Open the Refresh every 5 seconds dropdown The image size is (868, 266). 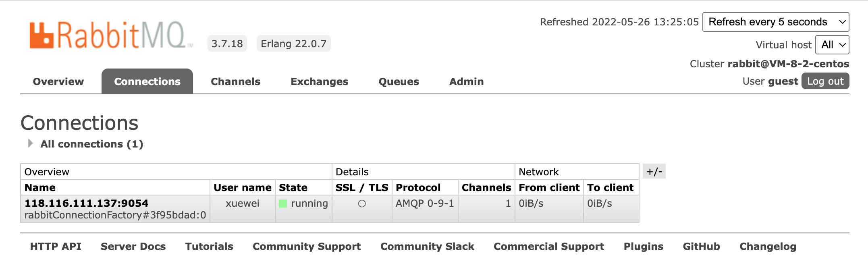point(775,22)
